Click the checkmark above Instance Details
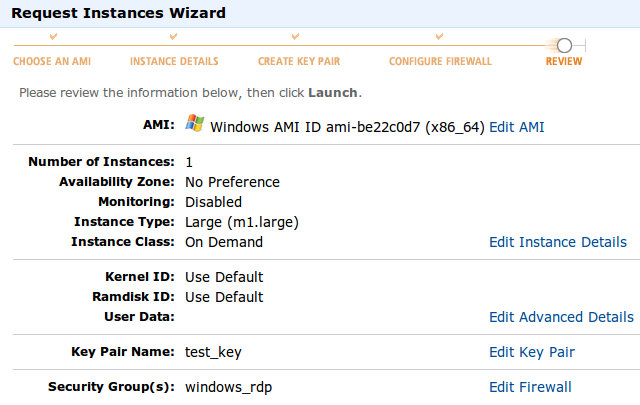The height and width of the screenshot is (405, 640). coord(174,37)
